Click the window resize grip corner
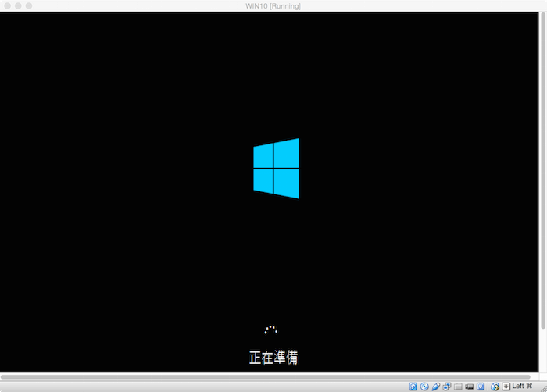 544,388
